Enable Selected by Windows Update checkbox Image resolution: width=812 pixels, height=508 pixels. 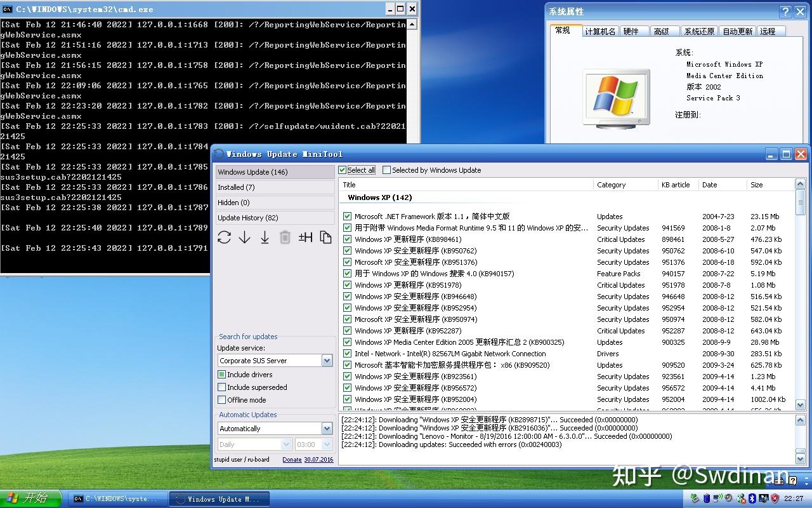pos(386,170)
